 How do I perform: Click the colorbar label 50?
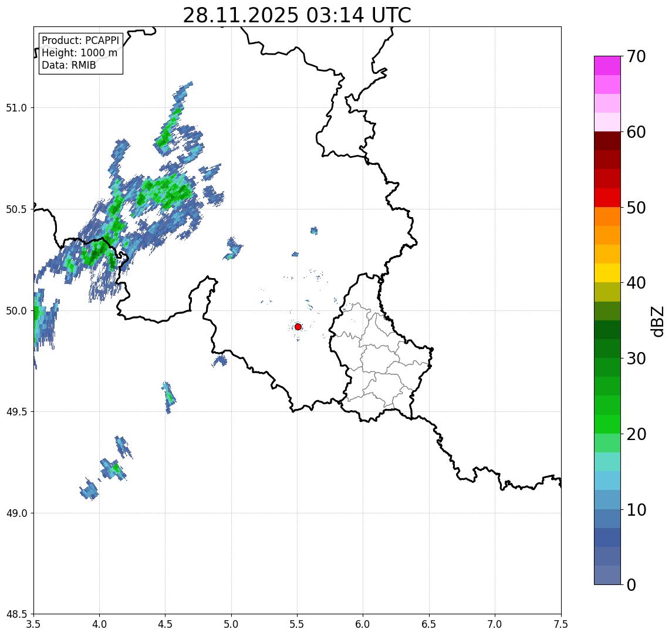(636, 208)
